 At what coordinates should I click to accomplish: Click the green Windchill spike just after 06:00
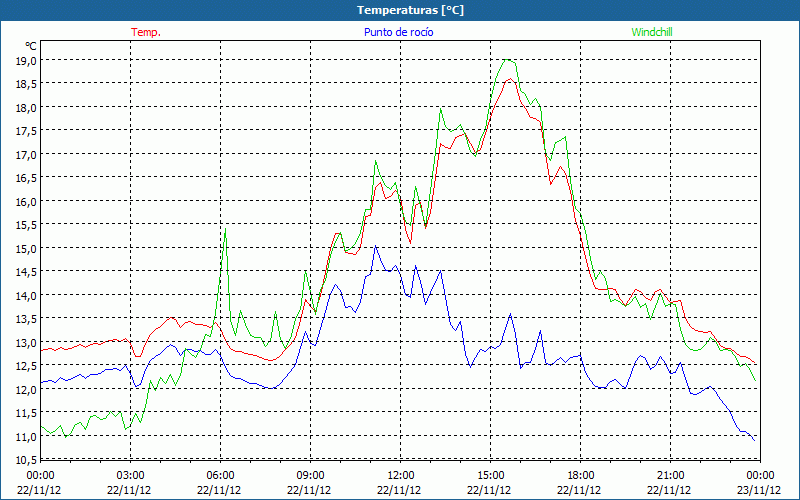[x=225, y=230]
